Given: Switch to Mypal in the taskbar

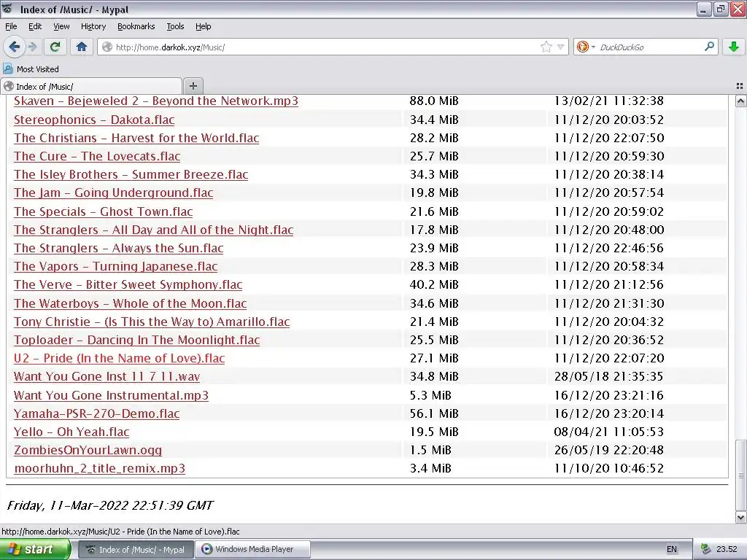Looking at the screenshot, I should (136, 549).
